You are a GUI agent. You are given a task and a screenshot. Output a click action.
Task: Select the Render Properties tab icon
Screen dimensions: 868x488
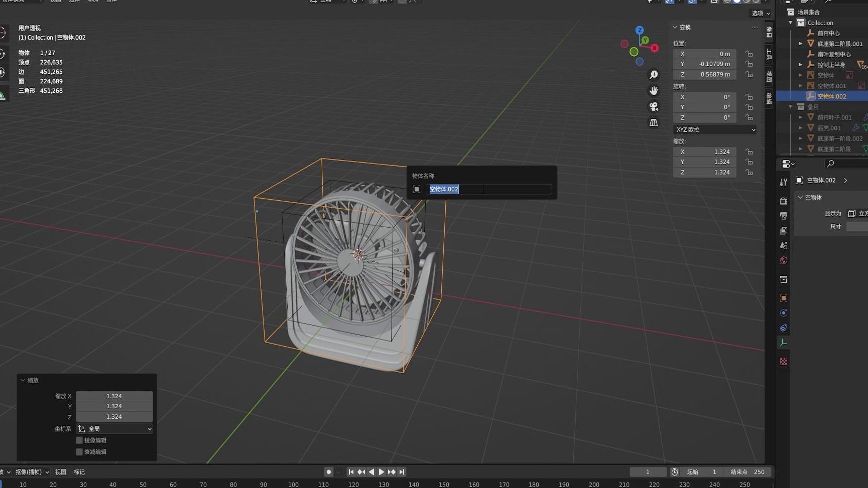[784, 200]
